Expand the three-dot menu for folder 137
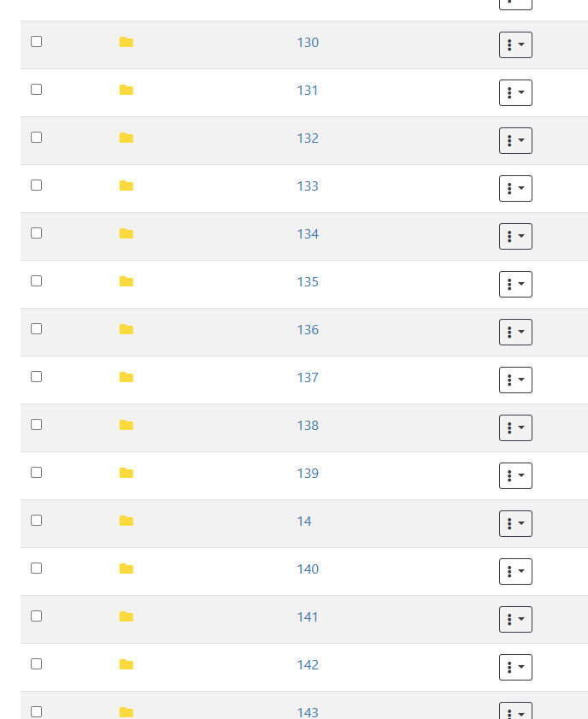588x719 pixels. click(x=515, y=380)
